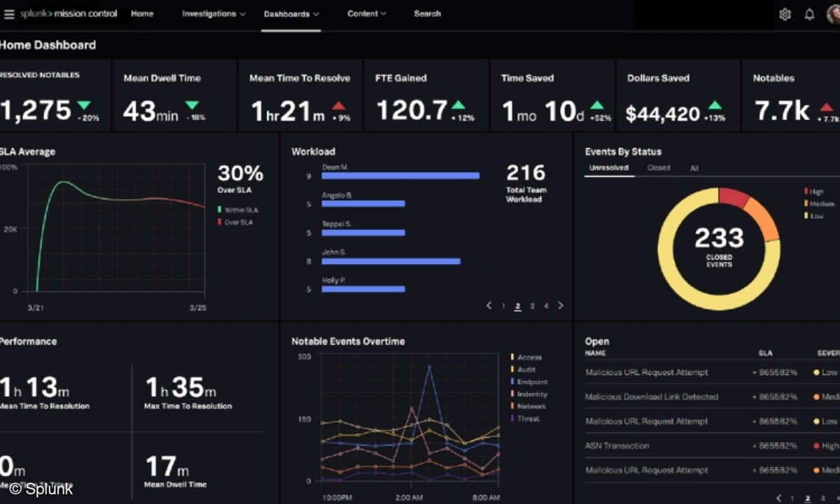Open the Malicious Download Link Detected row

click(x=712, y=397)
